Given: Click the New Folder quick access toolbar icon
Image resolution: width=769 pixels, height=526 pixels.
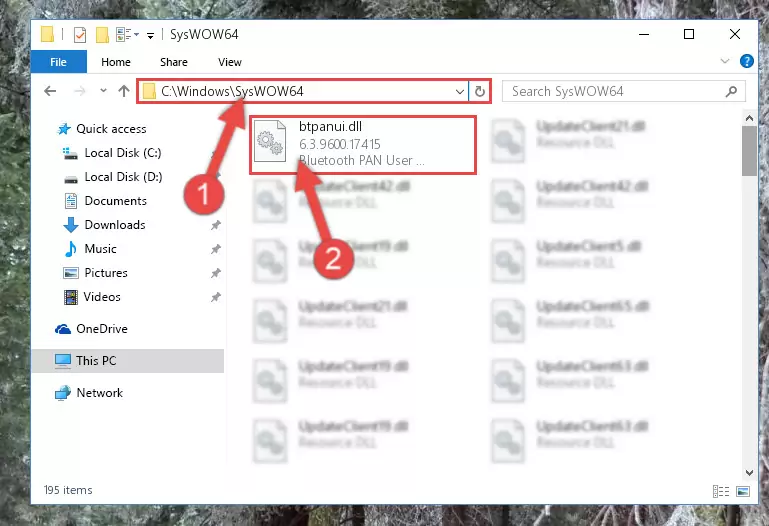Looking at the screenshot, I should [x=102, y=34].
